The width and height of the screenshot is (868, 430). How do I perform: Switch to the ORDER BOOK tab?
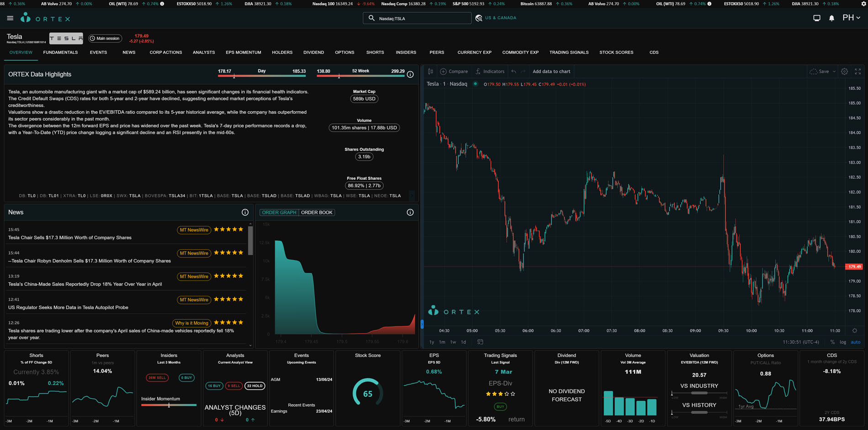point(317,212)
